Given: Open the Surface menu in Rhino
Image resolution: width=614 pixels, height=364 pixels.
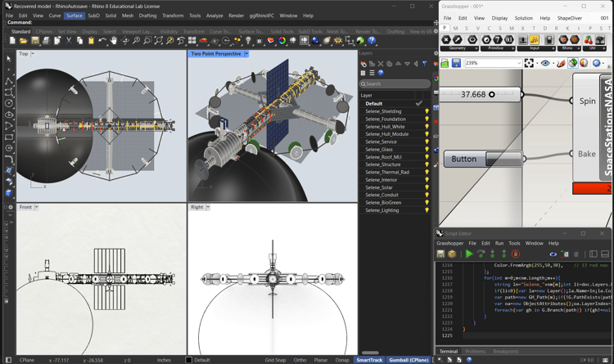Looking at the screenshot, I should click(x=74, y=16).
